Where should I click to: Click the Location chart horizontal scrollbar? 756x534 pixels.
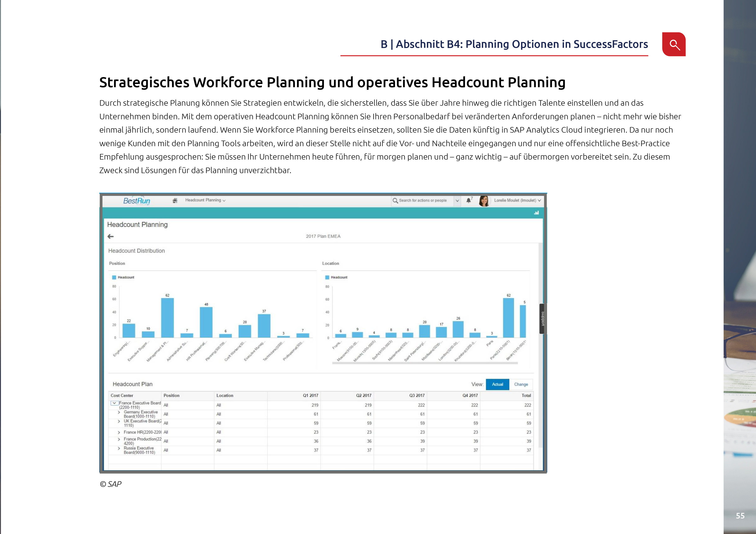coord(425,363)
